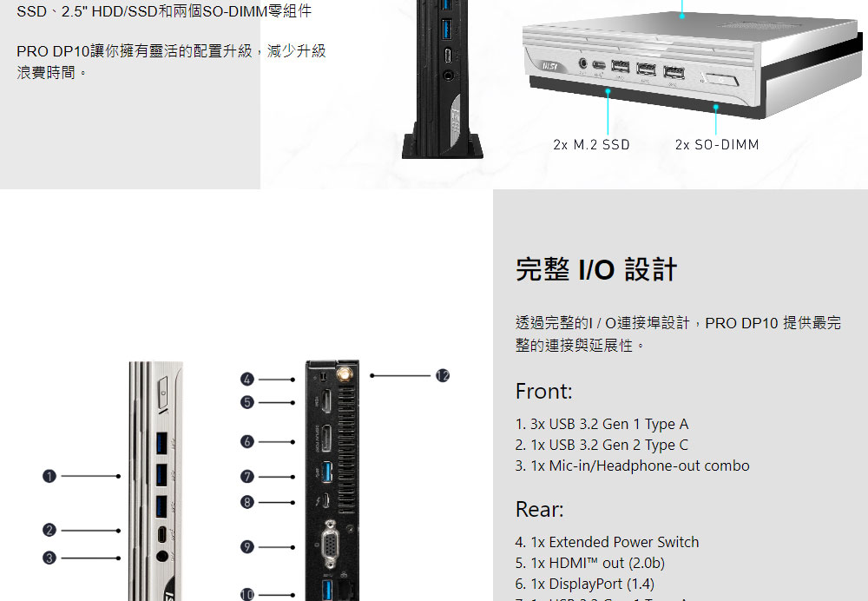This screenshot has height=601, width=868.
Task: Click the rear I/O panel image
Action: pos(332,481)
